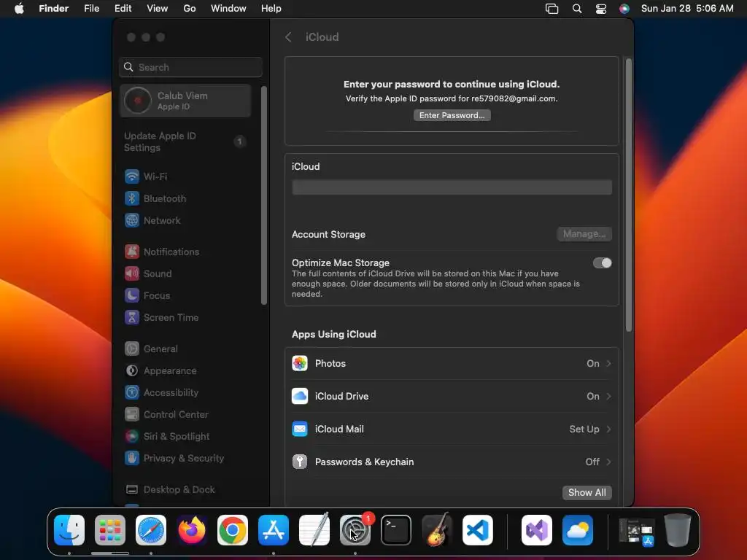This screenshot has width=747, height=560.
Task: Open the Edit menu
Action: click(123, 9)
